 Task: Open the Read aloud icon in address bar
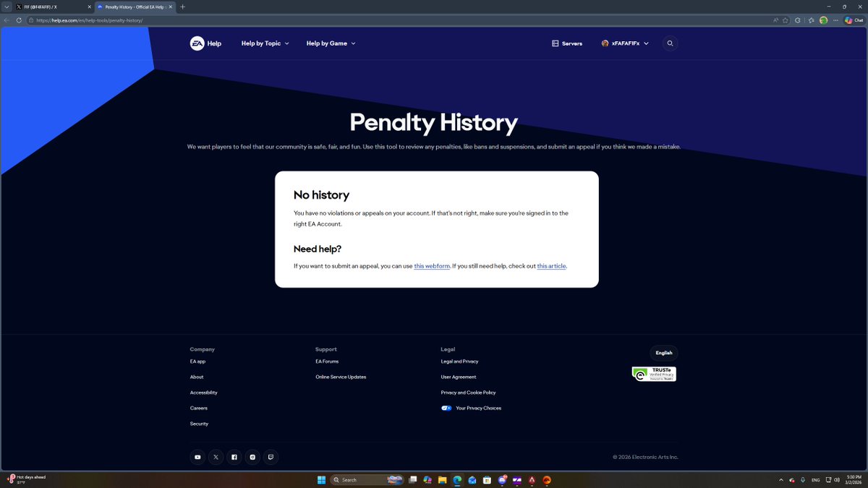click(776, 20)
